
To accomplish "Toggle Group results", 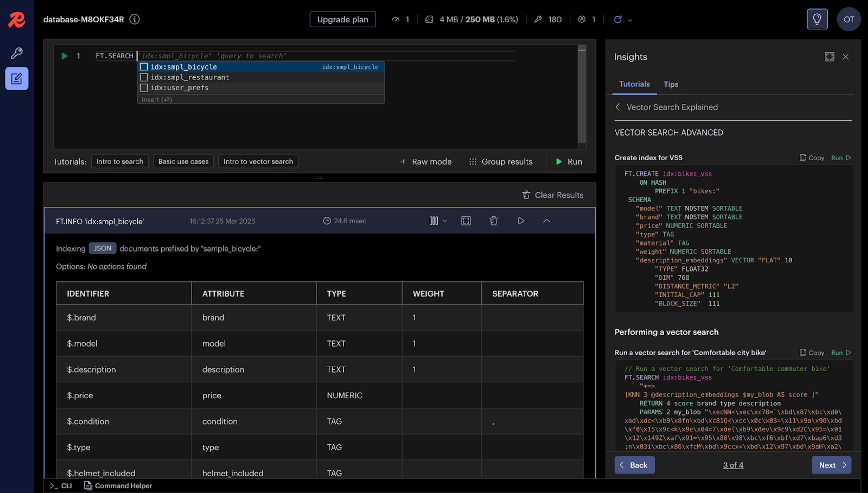I will (x=501, y=162).
